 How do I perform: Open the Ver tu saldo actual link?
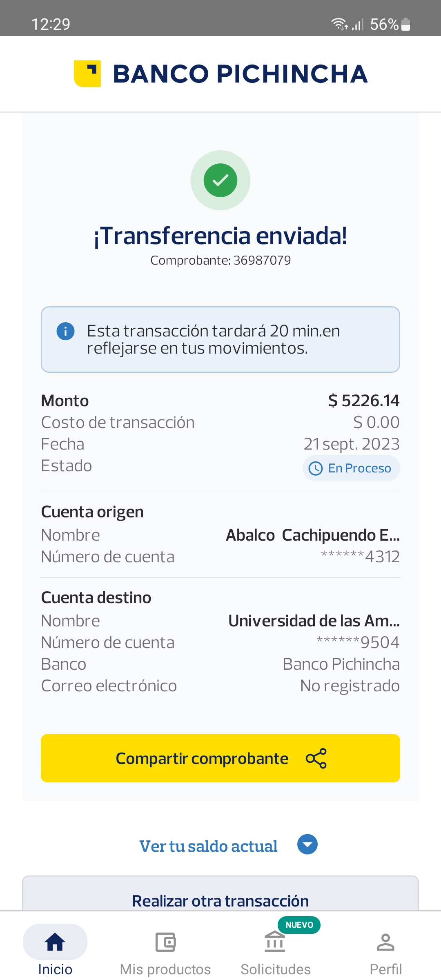tap(208, 846)
